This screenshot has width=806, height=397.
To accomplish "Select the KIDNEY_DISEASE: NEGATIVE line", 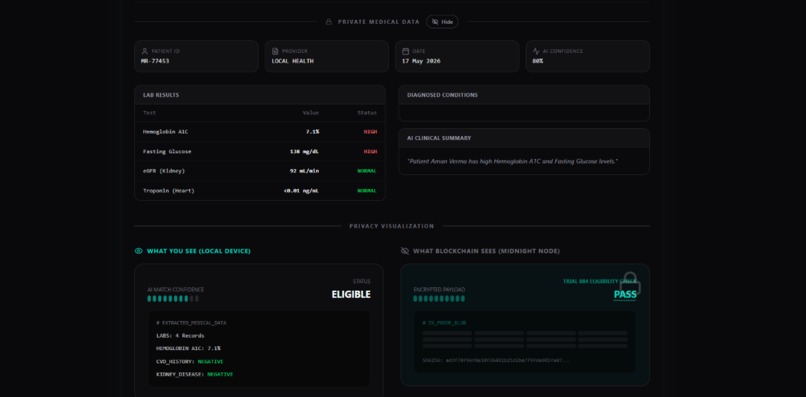I will pos(194,374).
